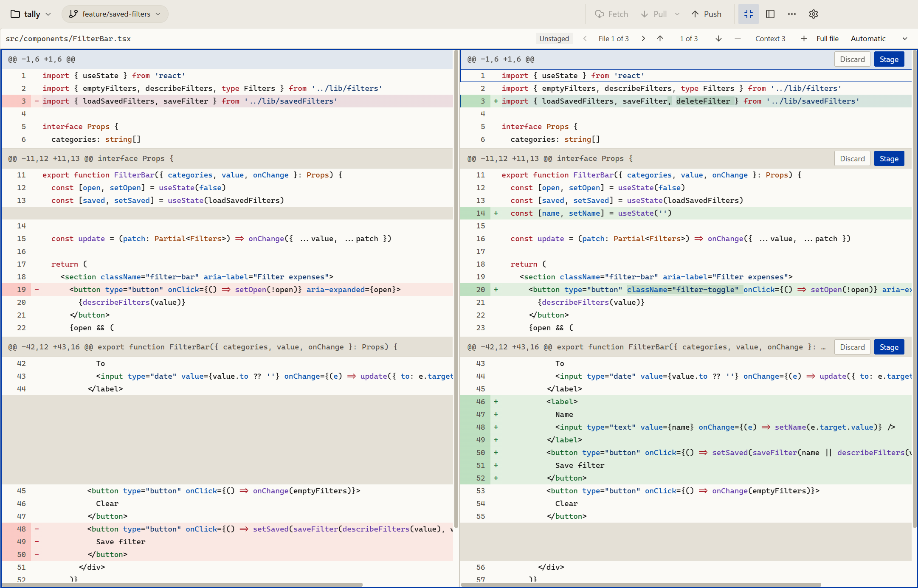The width and height of the screenshot is (918, 588).
Task: Select removed line 19 minus marker
Action: [x=37, y=290]
